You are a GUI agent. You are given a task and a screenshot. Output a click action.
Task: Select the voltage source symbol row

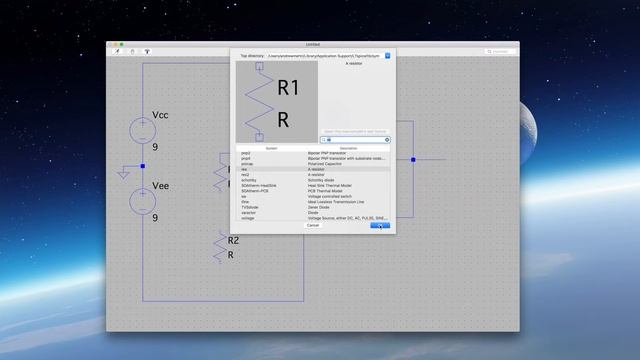313,218
